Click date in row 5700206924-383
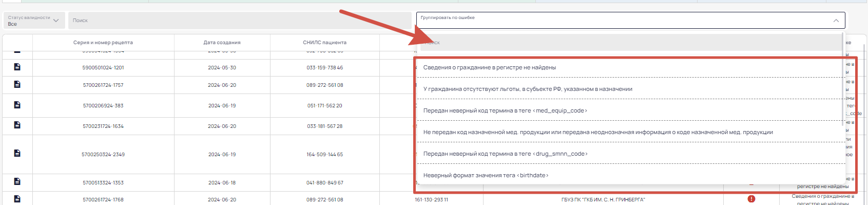This screenshot has width=868, height=205. click(222, 106)
